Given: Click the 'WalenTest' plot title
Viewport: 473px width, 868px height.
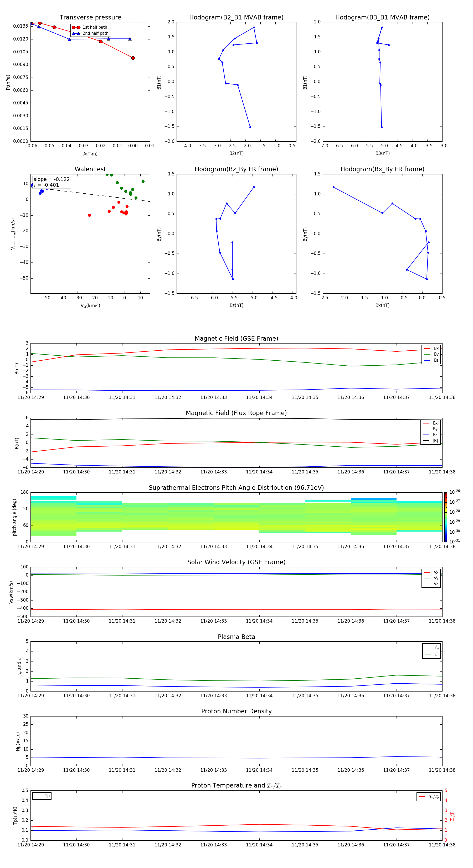Looking at the screenshot, I should coord(90,169).
